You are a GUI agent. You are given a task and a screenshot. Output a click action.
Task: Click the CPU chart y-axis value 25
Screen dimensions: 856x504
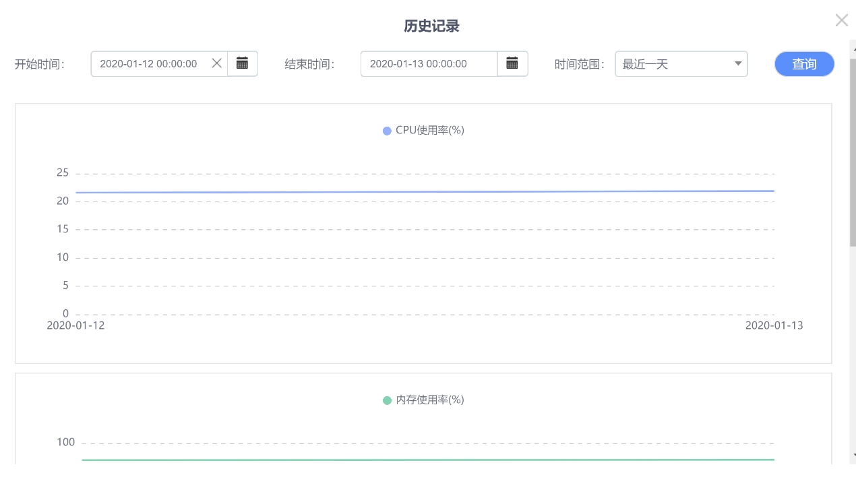point(63,173)
